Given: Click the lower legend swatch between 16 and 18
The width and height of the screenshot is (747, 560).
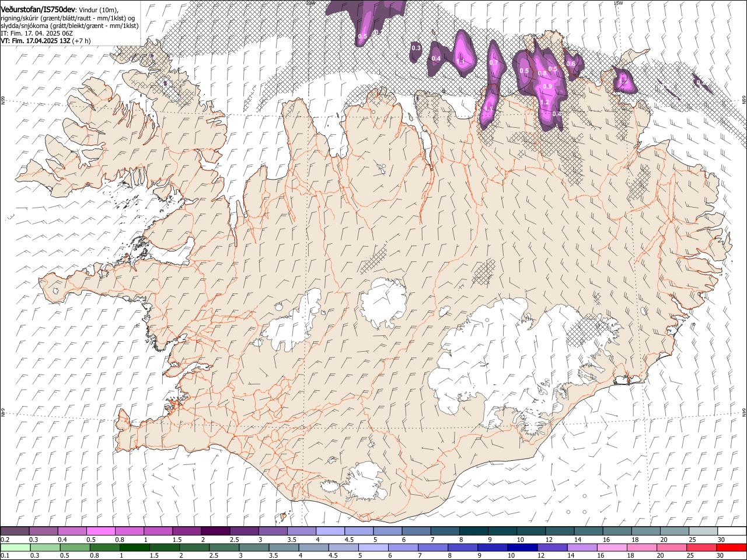Looking at the screenshot, I should [611, 548].
